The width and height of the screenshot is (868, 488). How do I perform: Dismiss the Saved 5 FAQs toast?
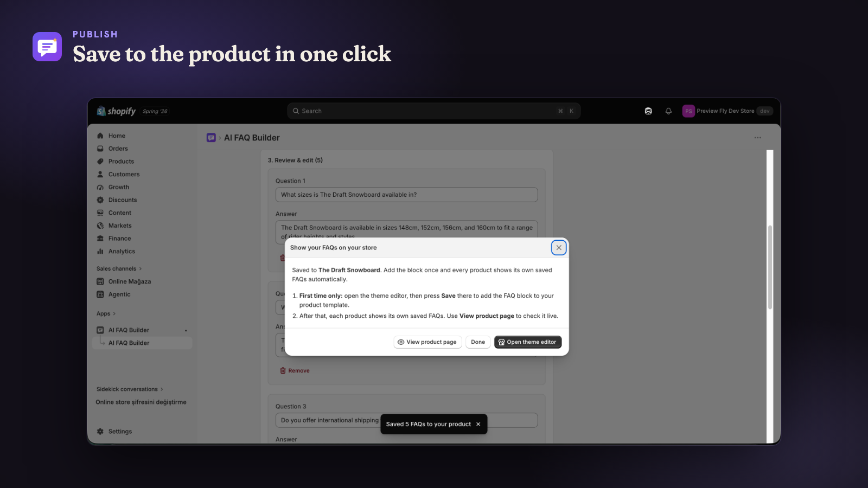[478, 425]
